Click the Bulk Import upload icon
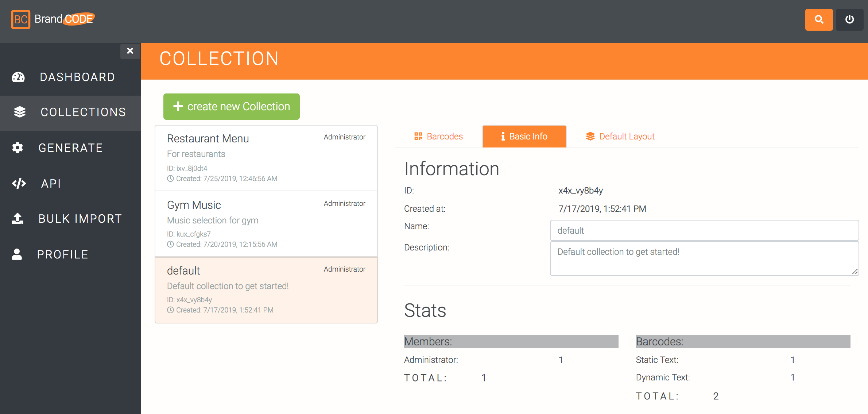This screenshot has height=414, width=868. pos(18,219)
